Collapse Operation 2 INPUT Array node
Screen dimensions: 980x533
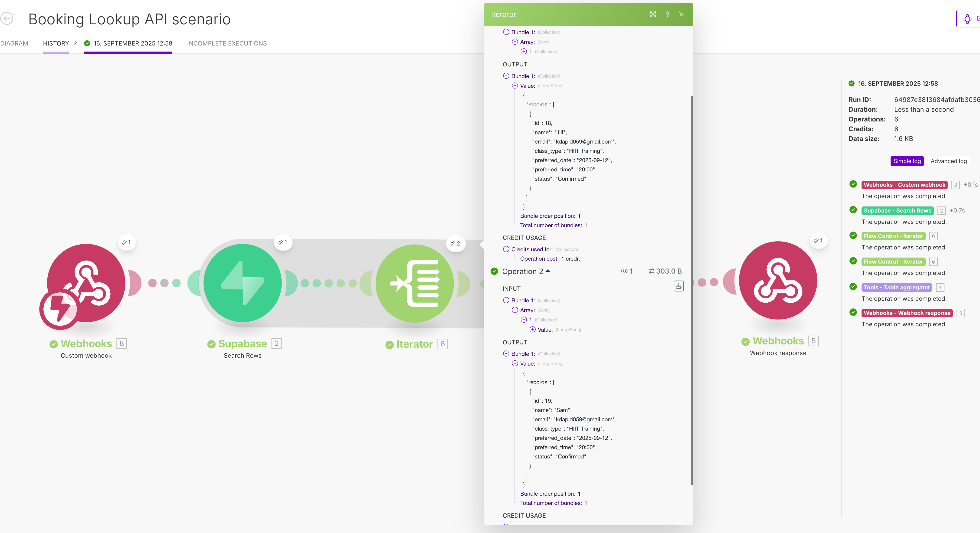515,310
